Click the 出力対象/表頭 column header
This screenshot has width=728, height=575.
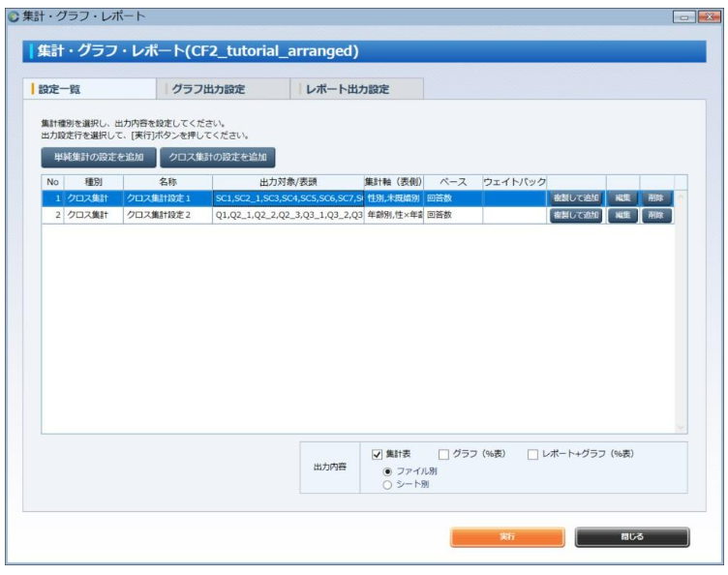(288, 182)
